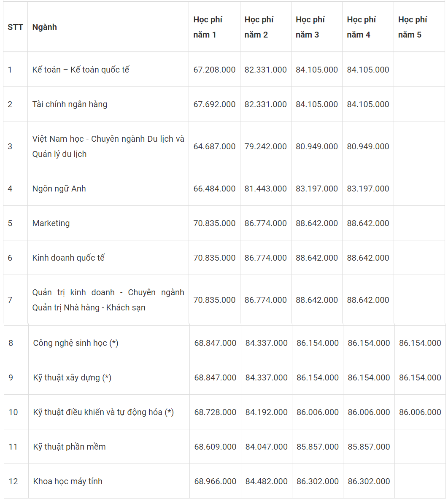The height and width of the screenshot is (504, 448).
Task: Click the "STT" column header
Action: point(15,27)
